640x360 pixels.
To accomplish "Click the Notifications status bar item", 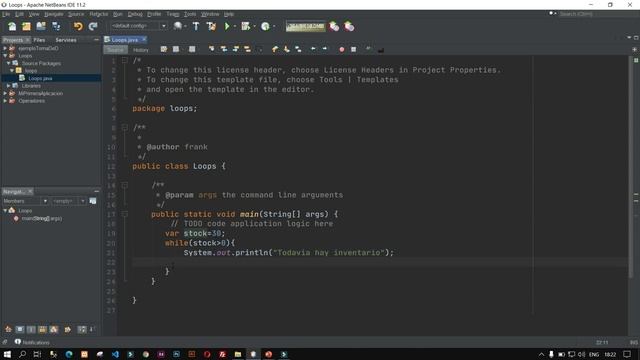I will pos(32,342).
